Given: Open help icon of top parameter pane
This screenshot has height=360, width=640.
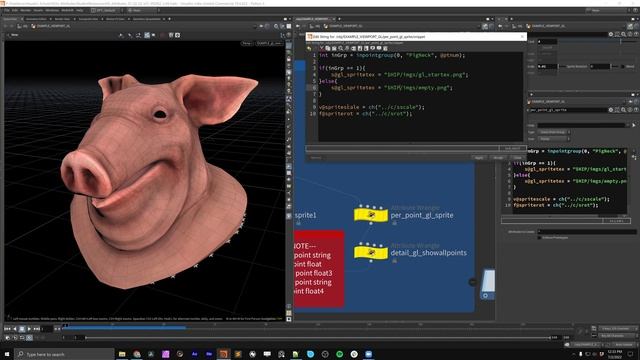Looking at the screenshot, I should pos(636,34).
